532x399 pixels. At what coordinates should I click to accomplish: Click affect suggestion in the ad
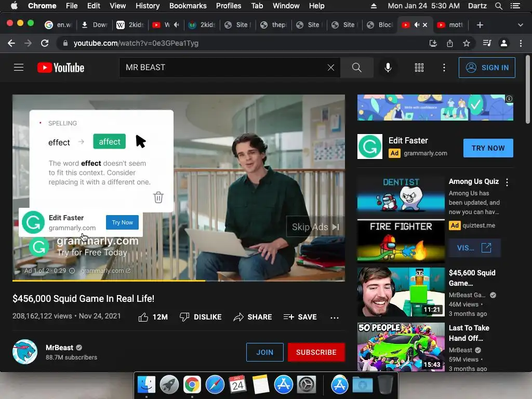[x=109, y=141]
